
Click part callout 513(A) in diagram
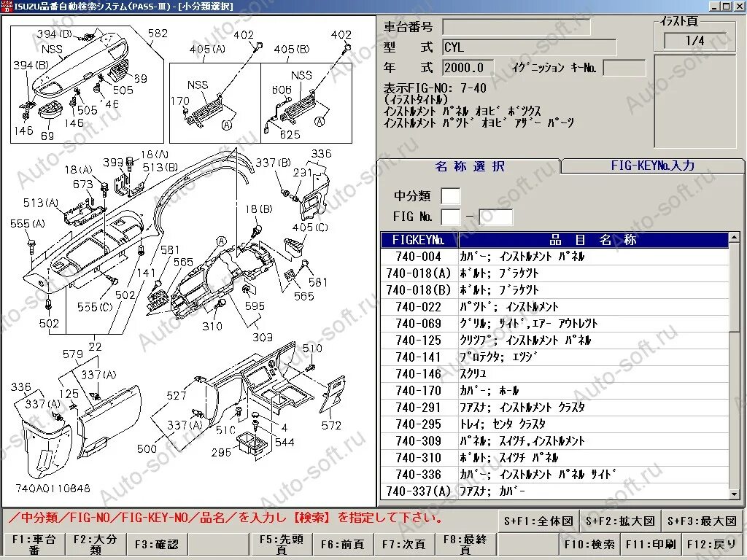[x=41, y=203]
